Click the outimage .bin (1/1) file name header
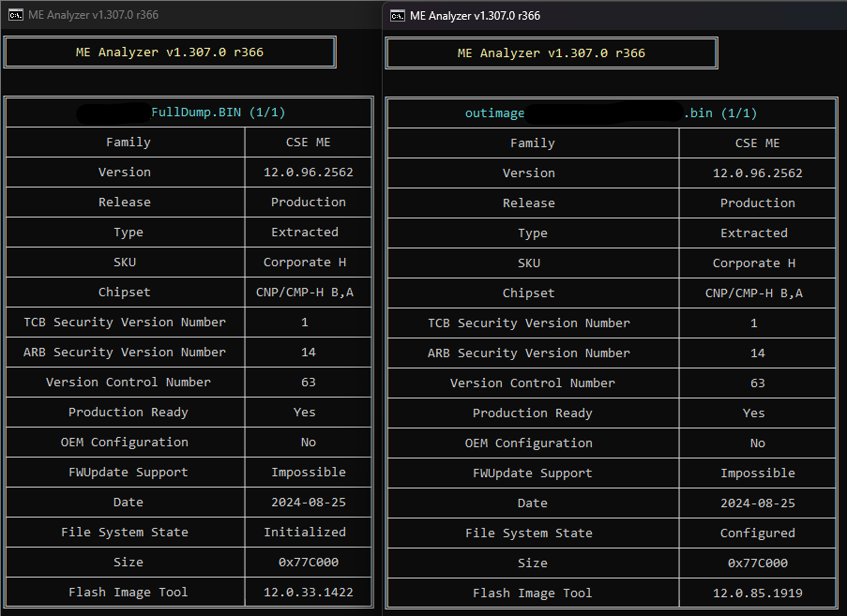This screenshot has width=847, height=616. pyautogui.click(x=611, y=113)
